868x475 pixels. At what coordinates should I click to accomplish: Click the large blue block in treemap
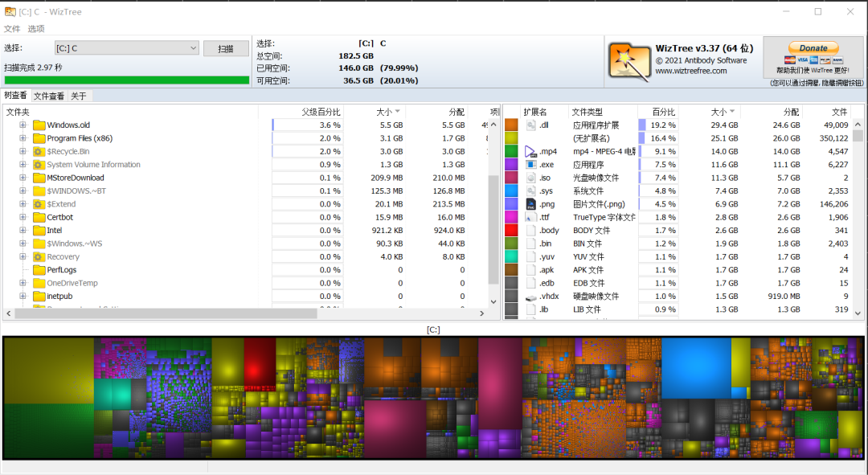[696, 367]
